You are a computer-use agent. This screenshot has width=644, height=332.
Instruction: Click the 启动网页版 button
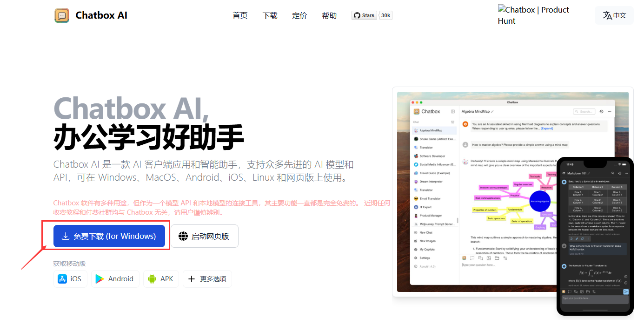205,236
